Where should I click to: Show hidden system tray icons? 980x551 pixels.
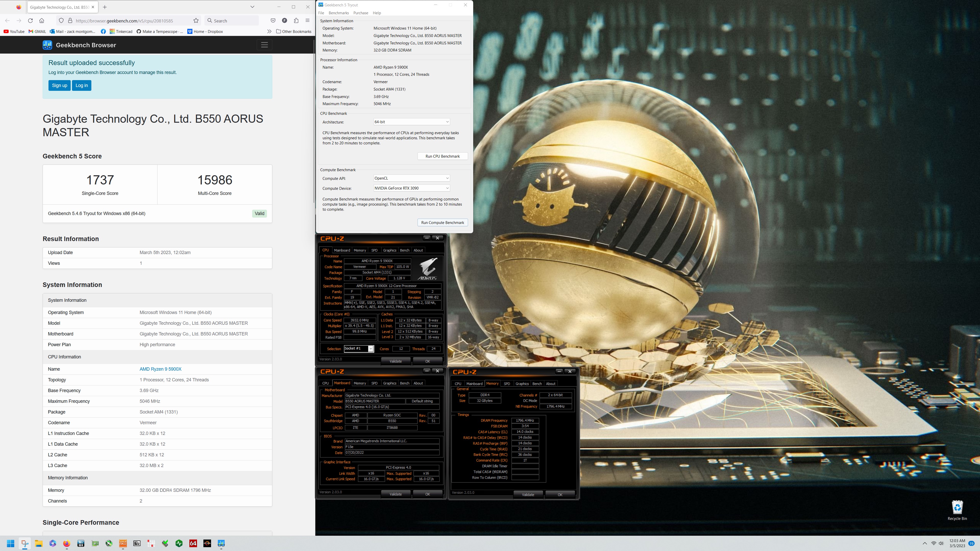(925, 543)
